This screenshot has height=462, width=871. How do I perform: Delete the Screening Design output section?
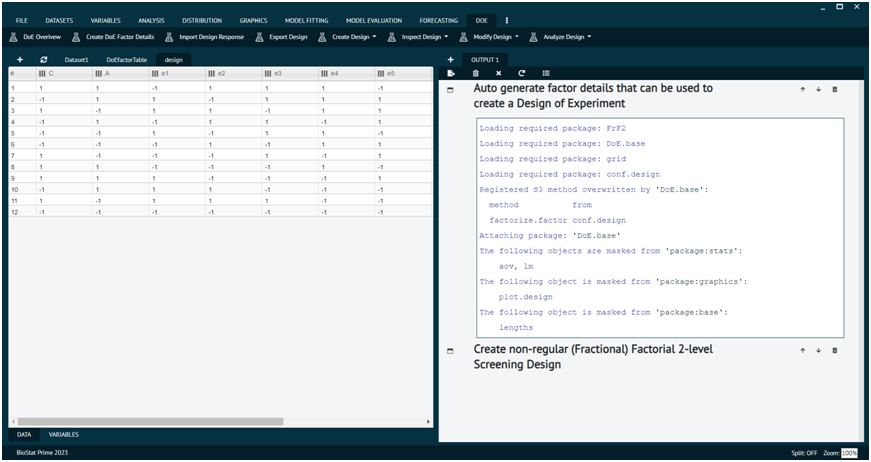tap(834, 350)
